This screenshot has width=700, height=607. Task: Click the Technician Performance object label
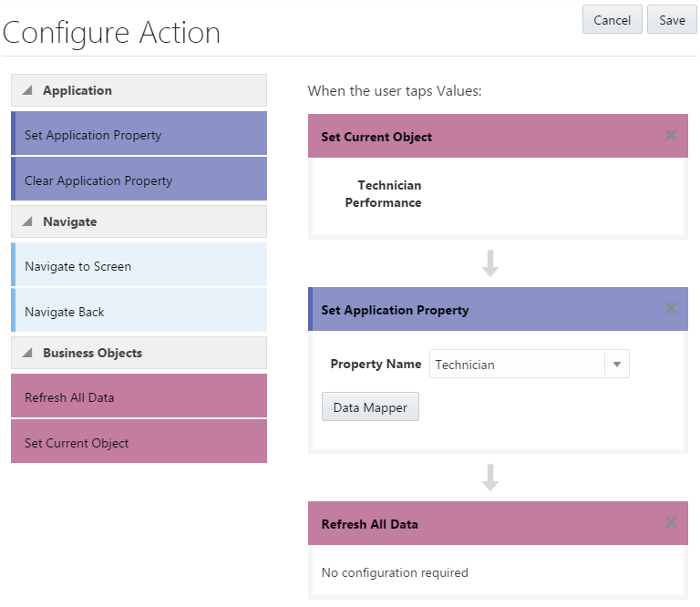click(x=383, y=194)
